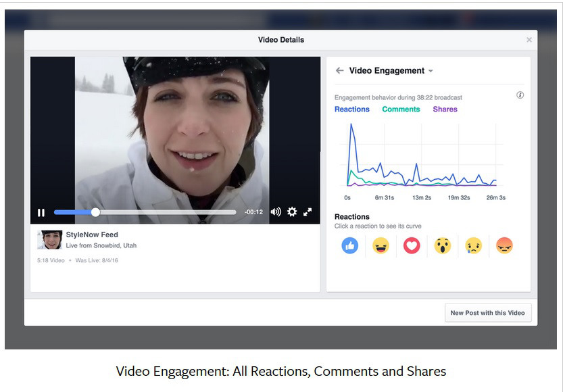
Task: Open the Video Engagement dropdown
Action: click(x=431, y=71)
